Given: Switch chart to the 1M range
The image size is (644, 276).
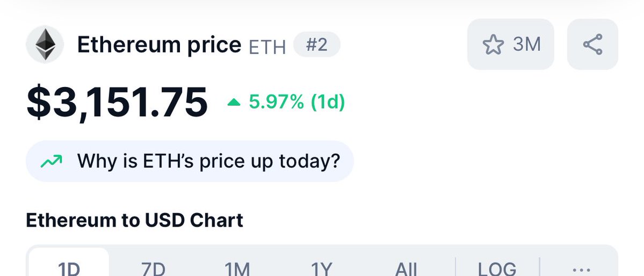Looking at the screenshot, I should (x=237, y=269).
